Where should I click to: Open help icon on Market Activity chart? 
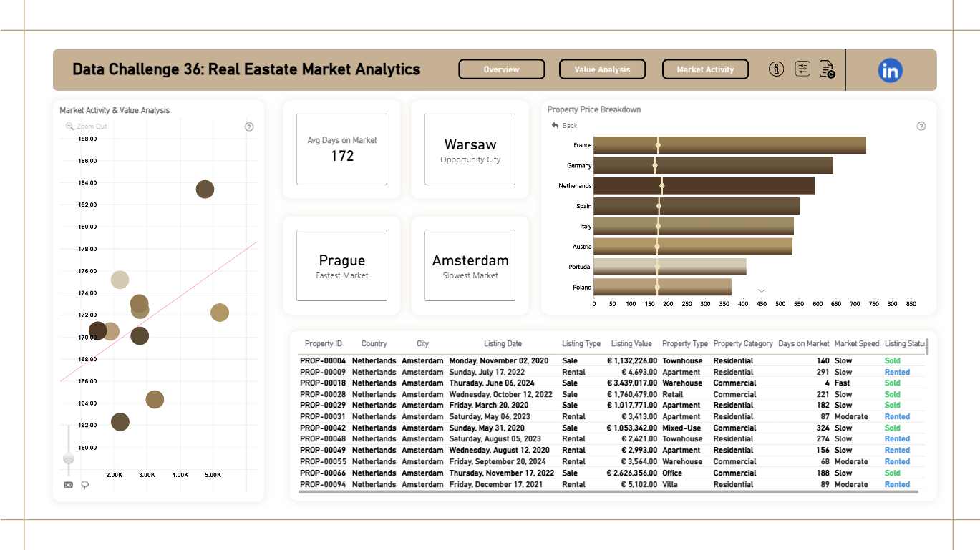coord(249,127)
